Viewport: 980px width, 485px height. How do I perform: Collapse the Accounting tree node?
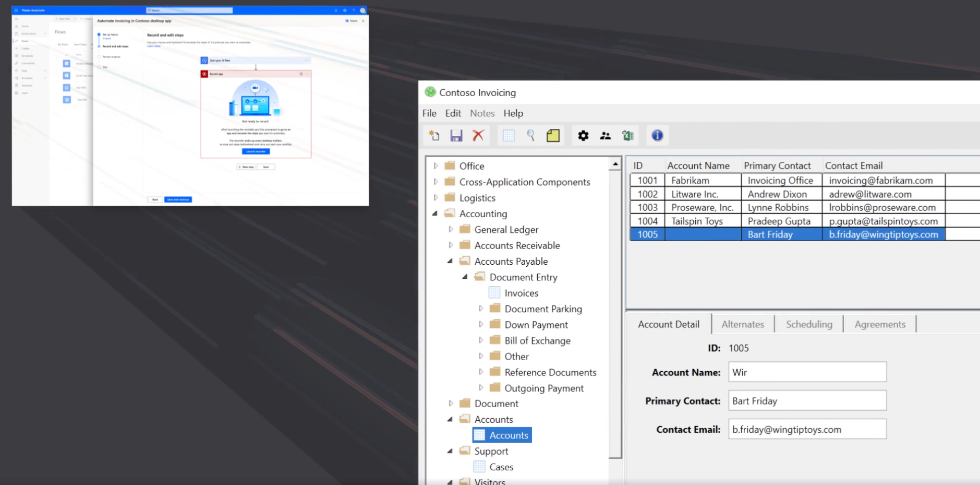435,214
